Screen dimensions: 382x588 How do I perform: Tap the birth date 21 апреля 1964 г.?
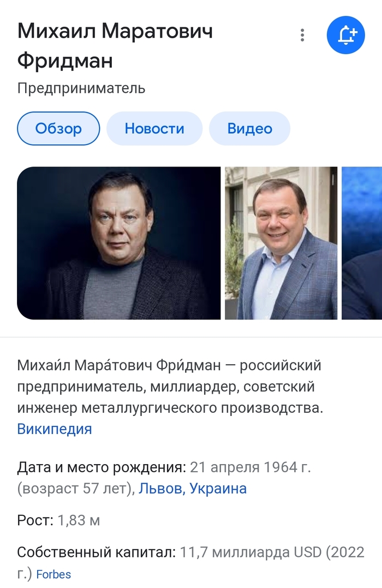(x=251, y=467)
